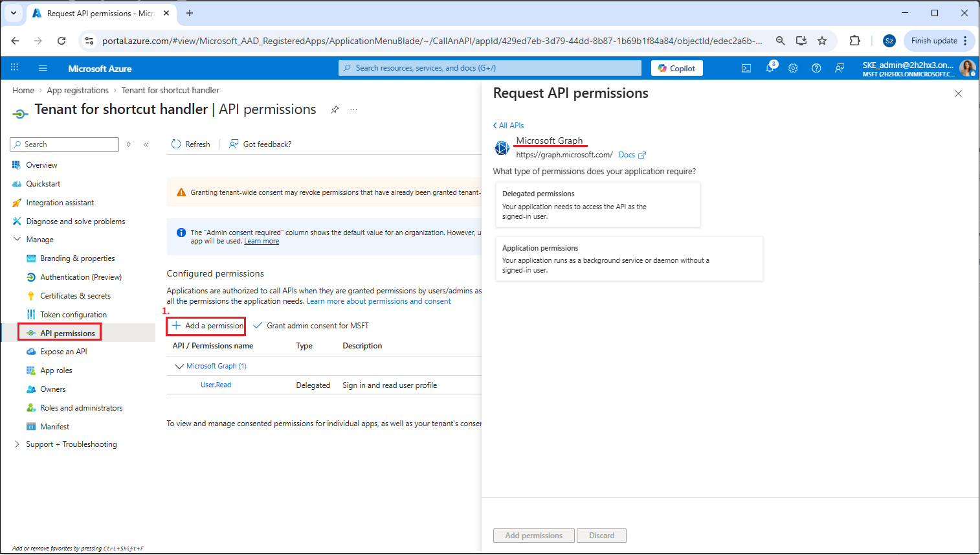980x555 pixels.
Task: Click Learn more in the info banner
Action: coord(262,242)
